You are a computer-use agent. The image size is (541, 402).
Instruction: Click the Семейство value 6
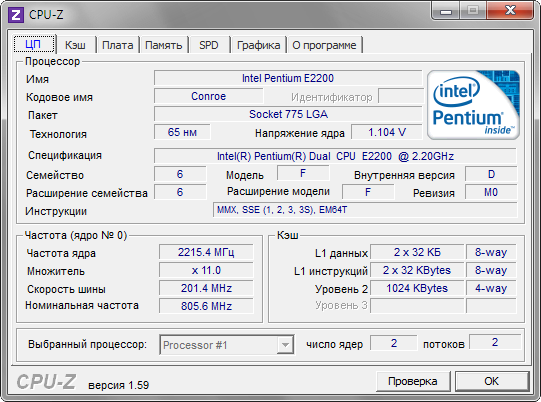pyautogui.click(x=180, y=174)
